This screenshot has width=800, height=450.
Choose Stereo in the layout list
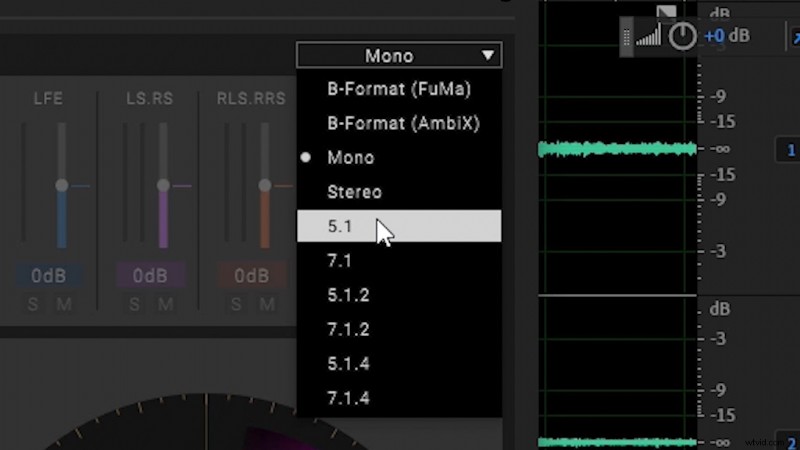pos(399,192)
